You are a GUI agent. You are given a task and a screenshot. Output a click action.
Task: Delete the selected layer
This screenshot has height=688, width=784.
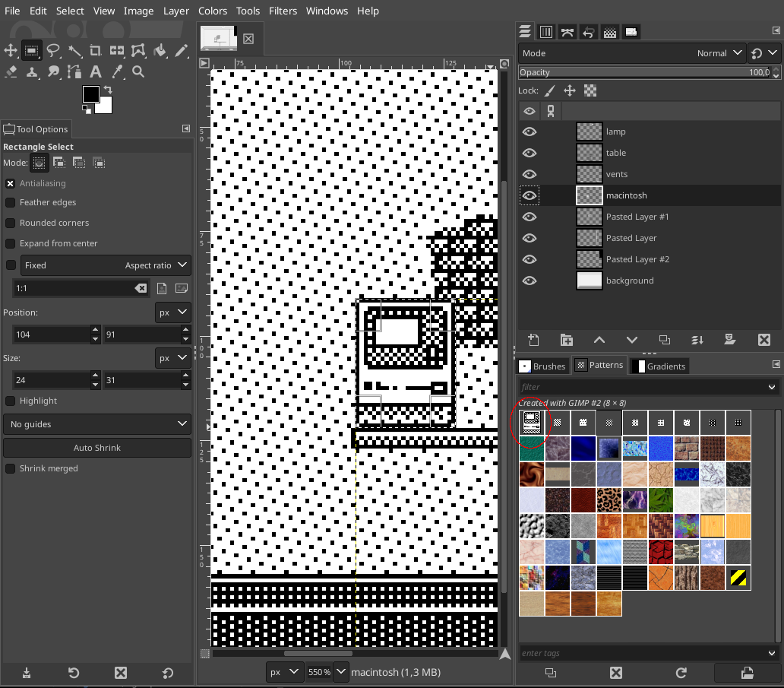764,341
